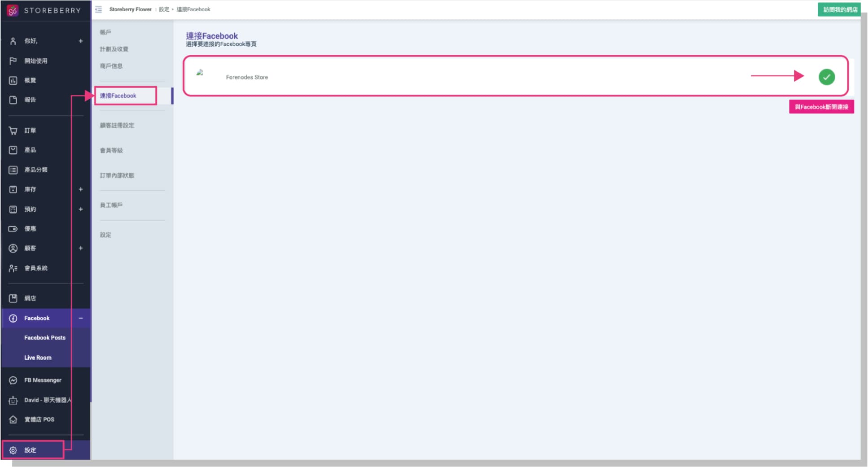Click 設定 in the breadcrumb
Screen dimensions: 868x467
click(x=164, y=9)
